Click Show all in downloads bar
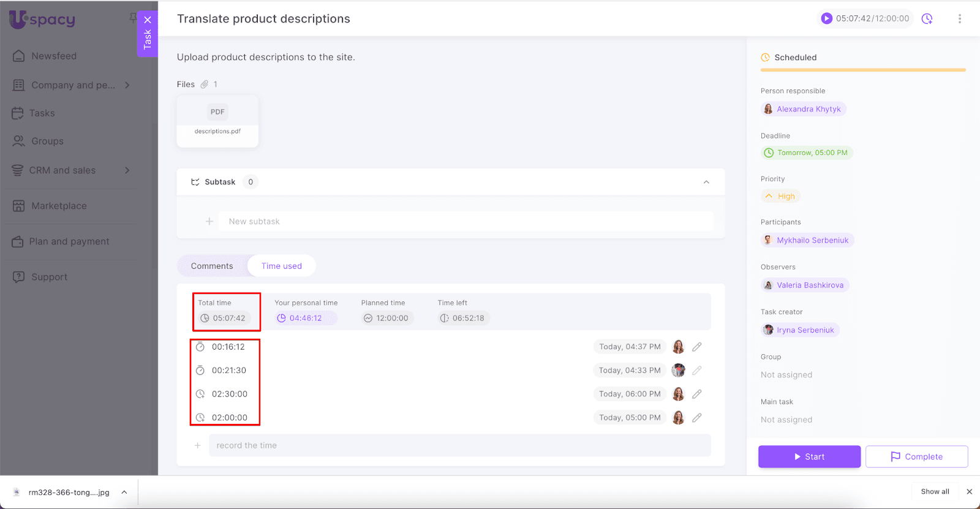Image resolution: width=980 pixels, height=509 pixels. [935, 492]
